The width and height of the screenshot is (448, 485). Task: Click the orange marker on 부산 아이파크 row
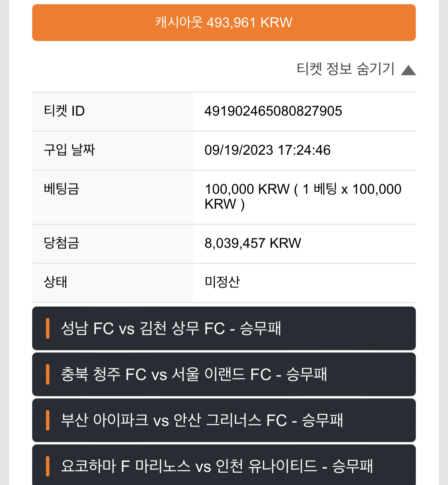point(47,420)
